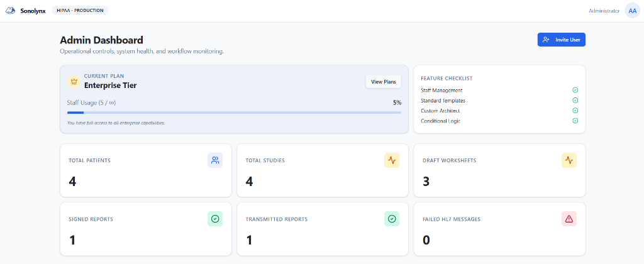Image resolution: width=644 pixels, height=264 pixels.
Task: Open the Failed HL7 Messages card
Action: (499, 229)
